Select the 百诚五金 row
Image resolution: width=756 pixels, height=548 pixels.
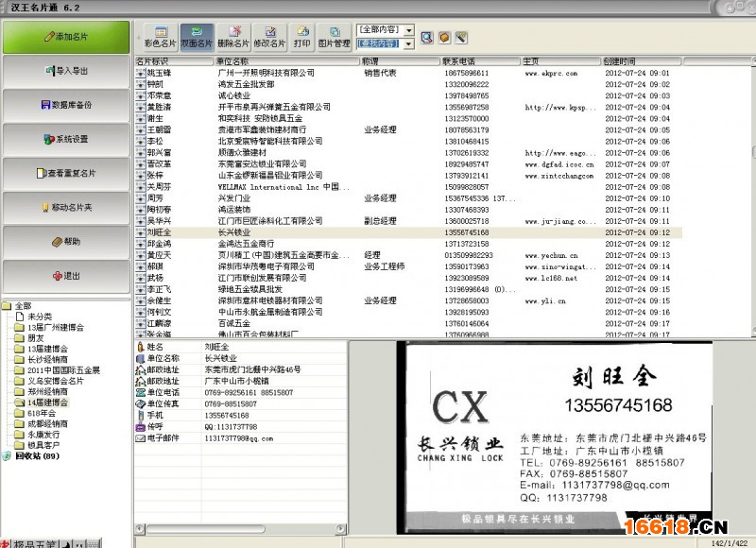click(408, 324)
